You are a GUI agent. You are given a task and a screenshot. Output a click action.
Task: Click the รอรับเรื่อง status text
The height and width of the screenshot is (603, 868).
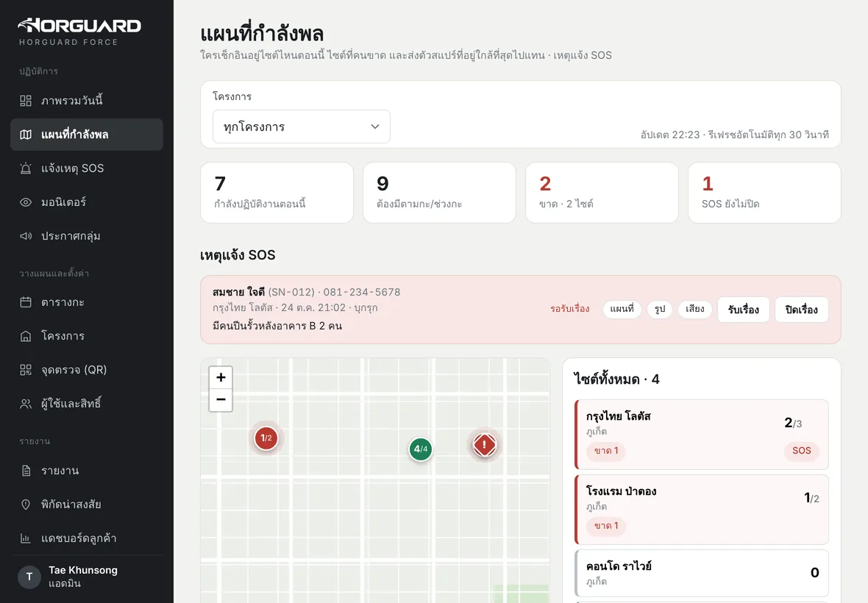pyautogui.click(x=569, y=309)
